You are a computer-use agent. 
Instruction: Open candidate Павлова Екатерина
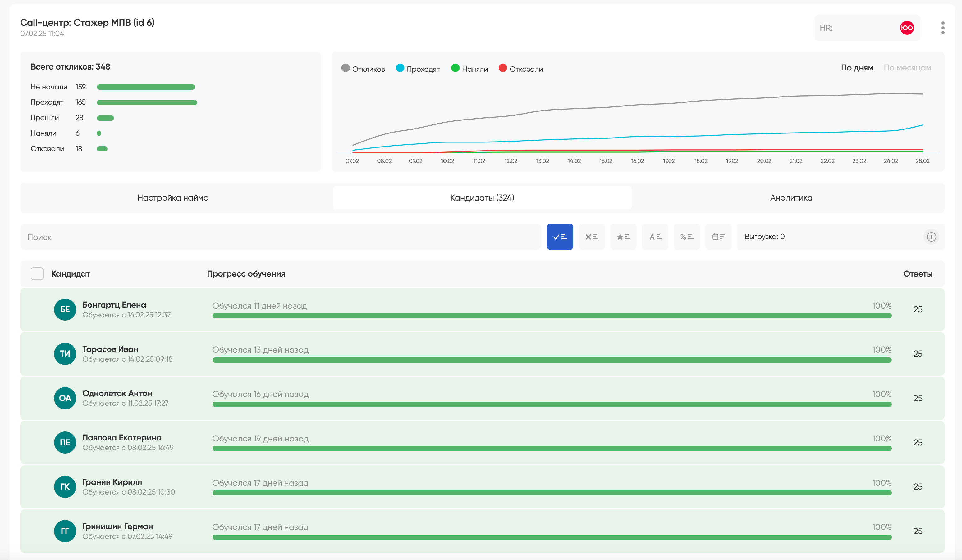[122, 438]
